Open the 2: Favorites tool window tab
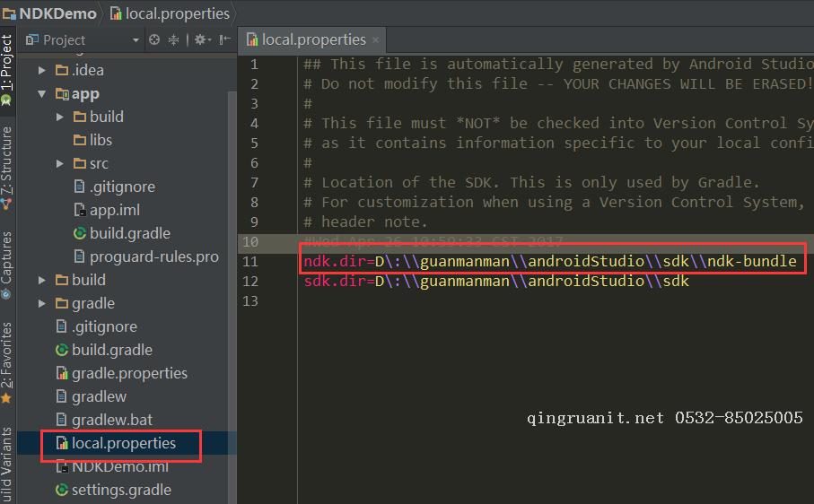814x504 pixels. [7, 362]
